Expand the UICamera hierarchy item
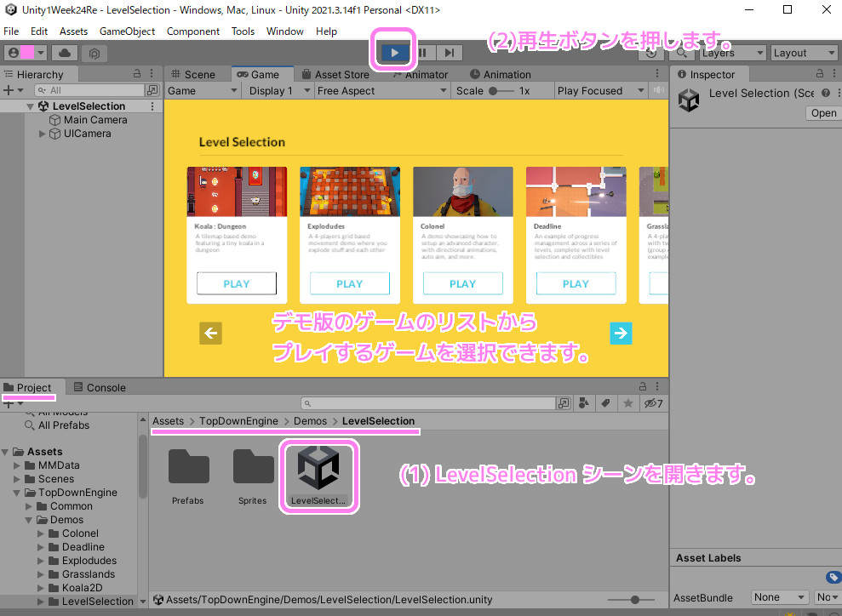The width and height of the screenshot is (842, 616). click(43, 134)
